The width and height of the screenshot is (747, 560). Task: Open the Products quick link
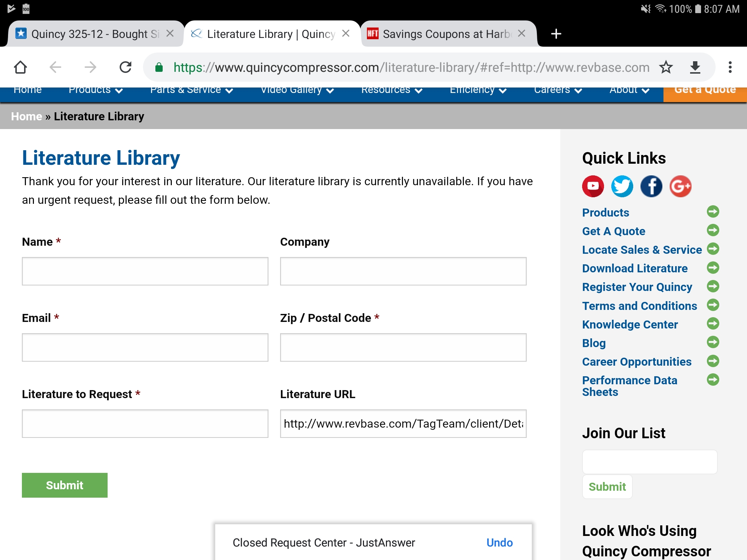(x=605, y=213)
